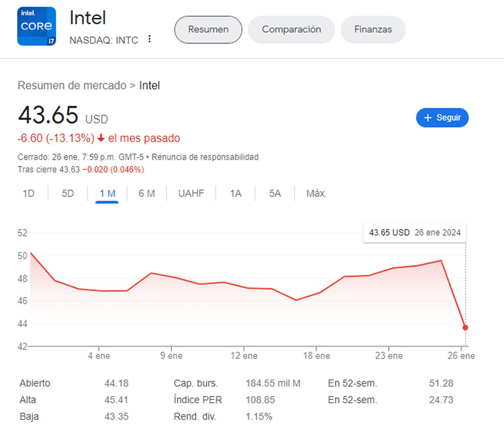The height and width of the screenshot is (428, 504).
Task: Click the Resumen de mercado breadcrumb link
Action: [72, 86]
